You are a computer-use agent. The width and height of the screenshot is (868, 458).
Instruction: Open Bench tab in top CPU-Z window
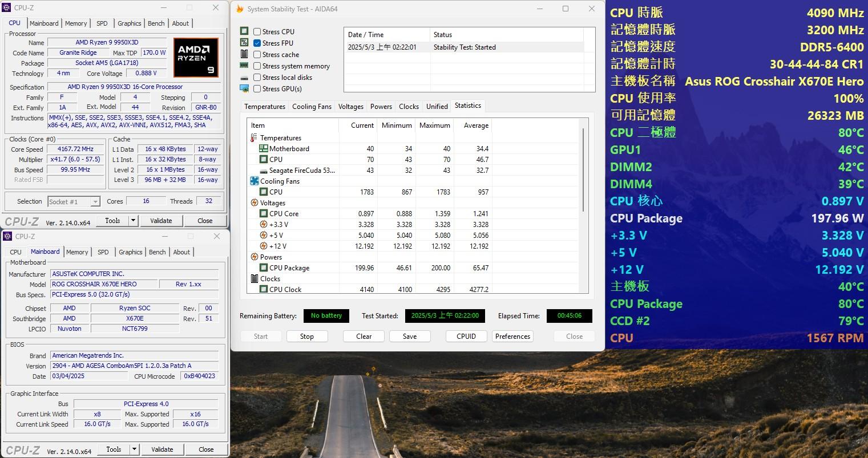[156, 23]
